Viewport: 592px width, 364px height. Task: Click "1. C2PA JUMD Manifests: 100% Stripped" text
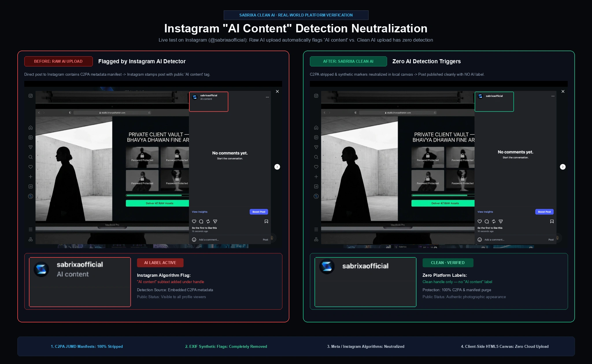tap(87, 347)
